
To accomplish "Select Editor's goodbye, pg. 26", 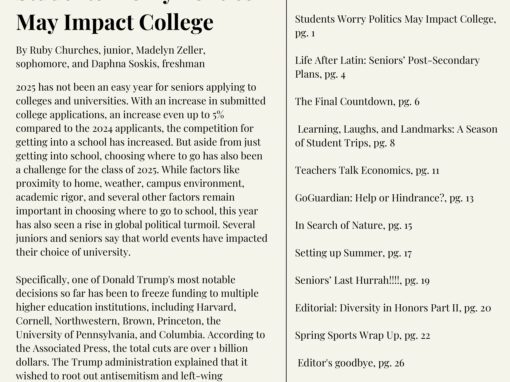I will click(x=351, y=363).
